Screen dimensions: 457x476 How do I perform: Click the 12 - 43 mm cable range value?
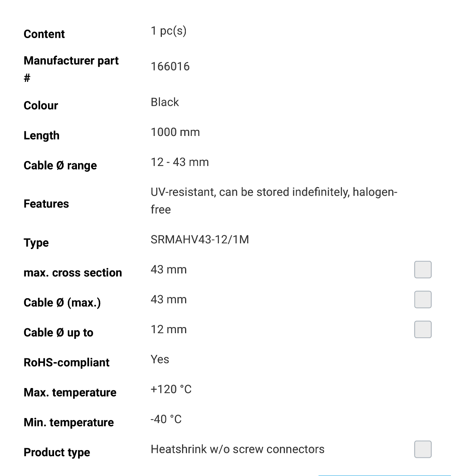point(180,162)
